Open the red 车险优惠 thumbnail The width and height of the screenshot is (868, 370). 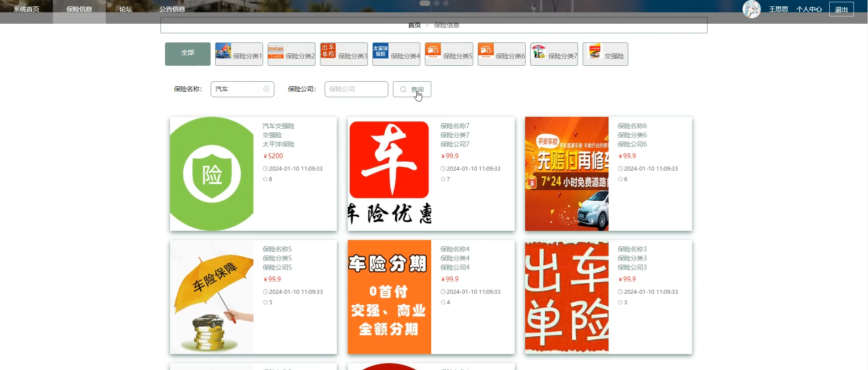pyautogui.click(x=389, y=174)
